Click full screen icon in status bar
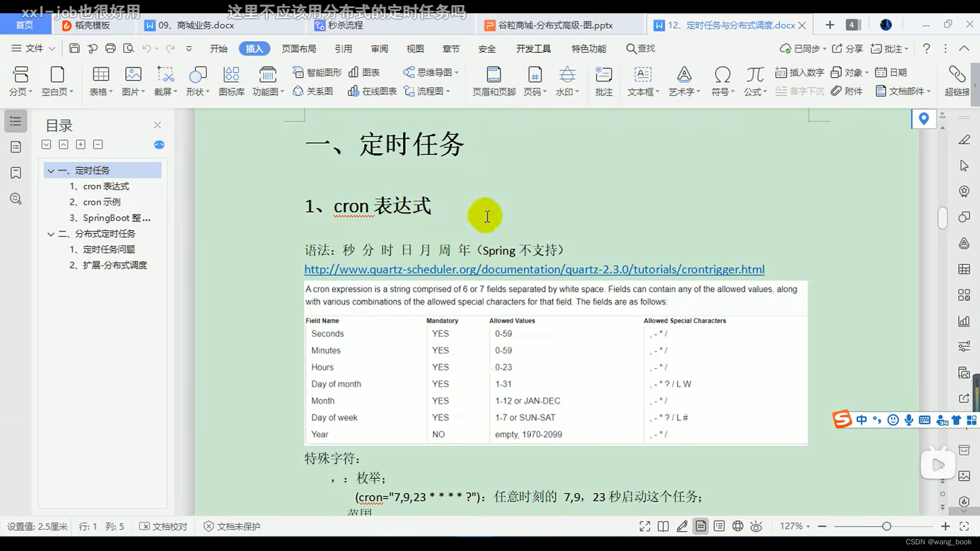980x551 pixels. click(x=645, y=527)
